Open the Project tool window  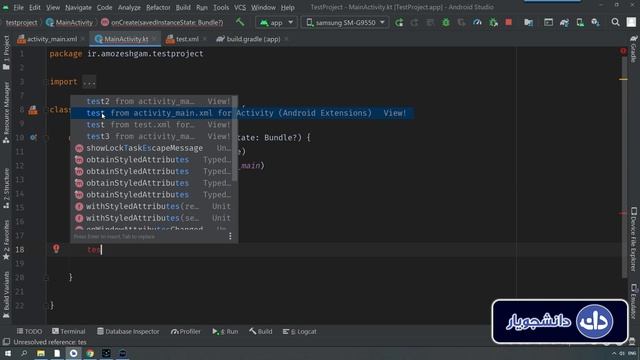click(x=6, y=53)
